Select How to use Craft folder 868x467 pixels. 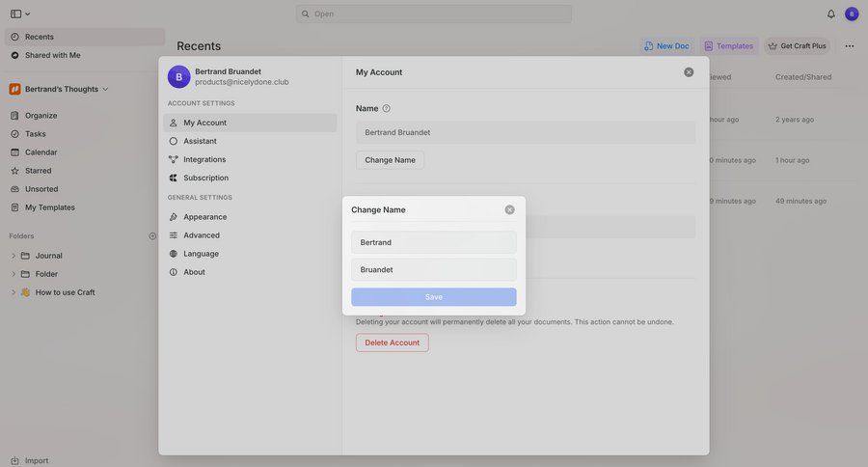(x=65, y=292)
